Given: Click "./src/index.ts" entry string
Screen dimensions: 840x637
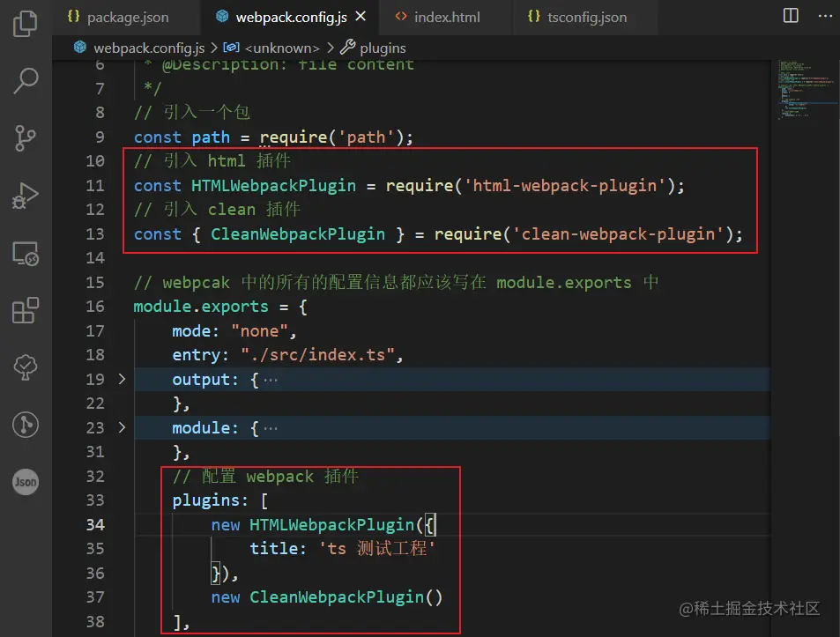Looking at the screenshot, I should pyautogui.click(x=317, y=355).
